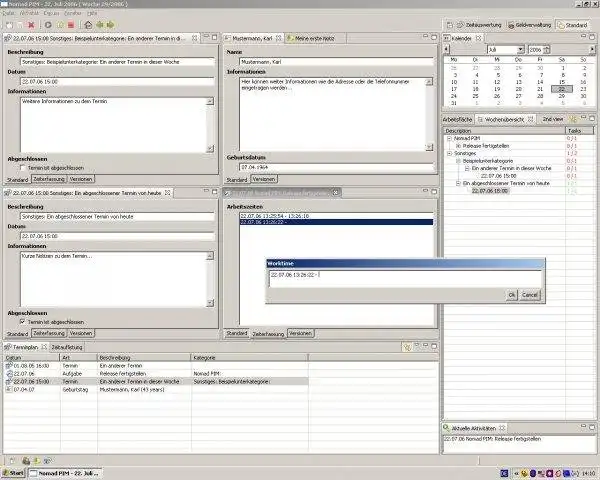Click the Name field with Mustermann, Karl
This screenshot has width=600, height=480.
point(337,62)
